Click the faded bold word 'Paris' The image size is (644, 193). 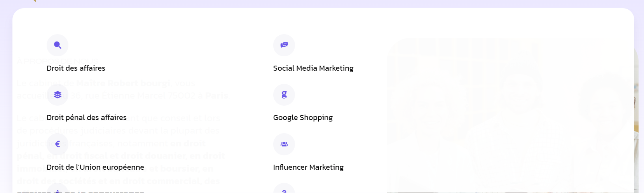click(x=217, y=96)
